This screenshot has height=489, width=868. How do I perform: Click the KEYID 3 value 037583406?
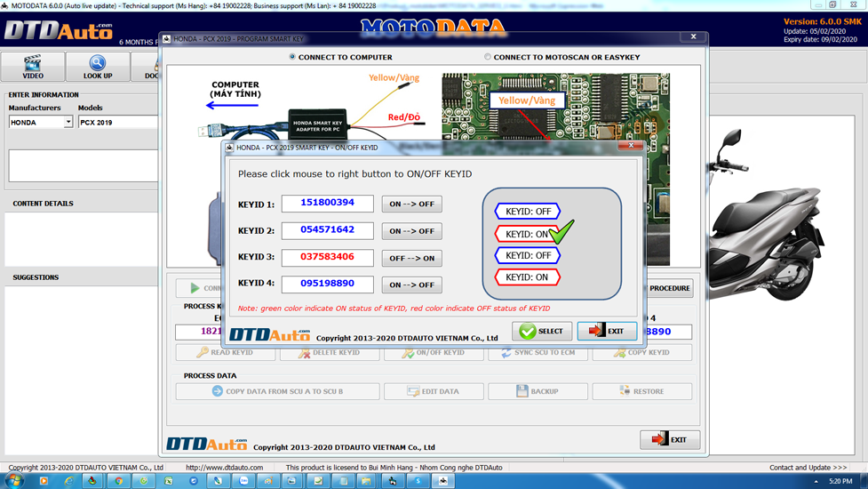click(x=327, y=258)
